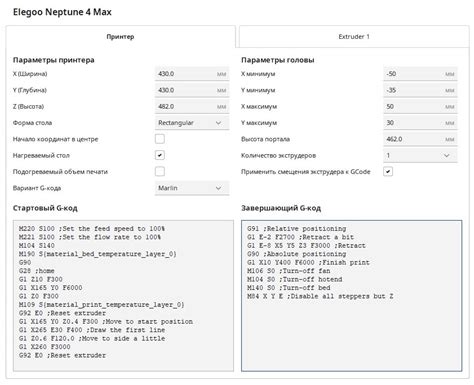474x385 pixels.
Task: Click the X максимум input
Action: pos(420,106)
